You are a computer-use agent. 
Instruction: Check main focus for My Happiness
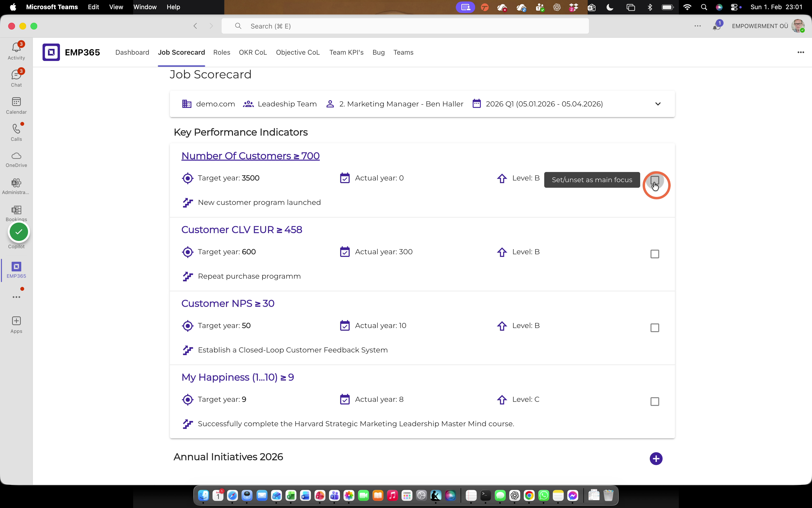(655, 402)
